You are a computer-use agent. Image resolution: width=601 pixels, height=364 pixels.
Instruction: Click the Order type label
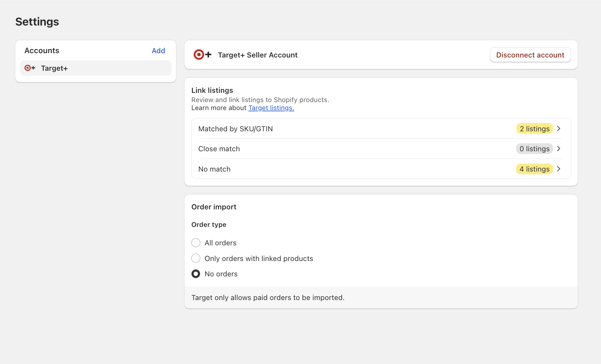209,225
